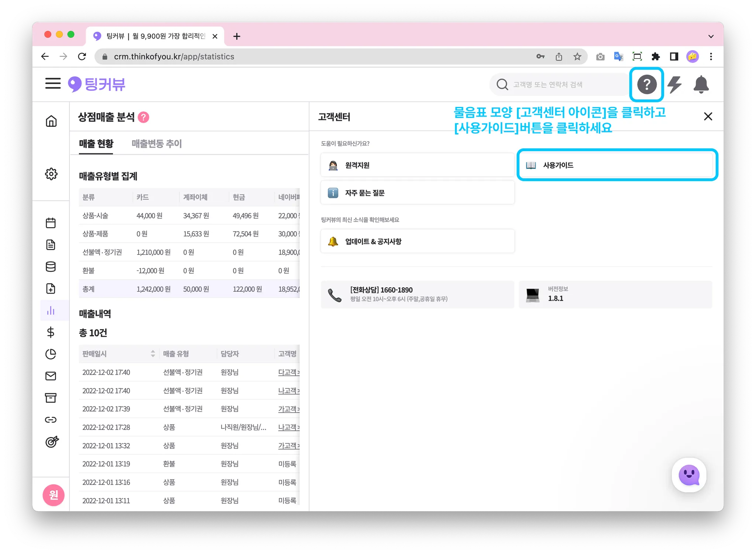This screenshot has width=756, height=554.
Task: Select the 매출 현황 tab
Action: coord(96,143)
